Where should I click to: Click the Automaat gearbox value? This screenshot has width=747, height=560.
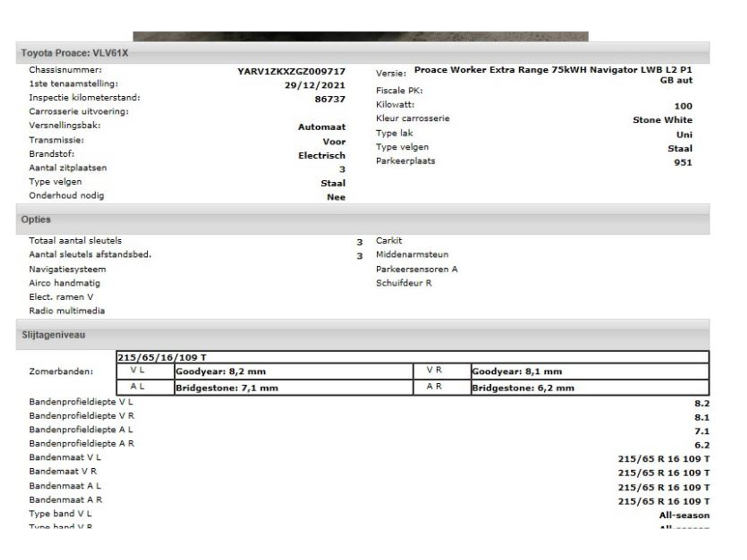[x=321, y=127]
